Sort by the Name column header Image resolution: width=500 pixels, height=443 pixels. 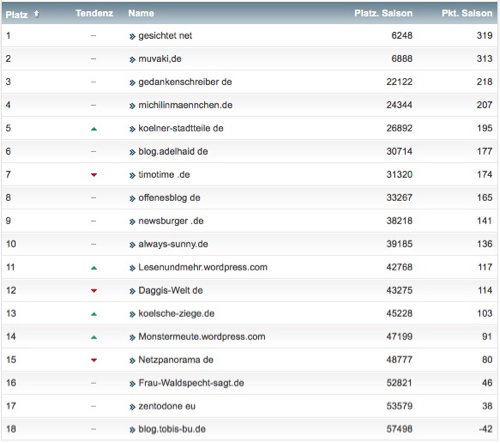[141, 13]
